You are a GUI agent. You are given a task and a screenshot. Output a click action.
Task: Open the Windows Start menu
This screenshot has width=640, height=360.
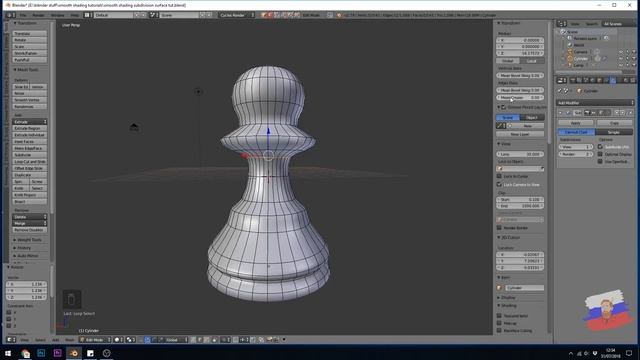click(x=8, y=353)
